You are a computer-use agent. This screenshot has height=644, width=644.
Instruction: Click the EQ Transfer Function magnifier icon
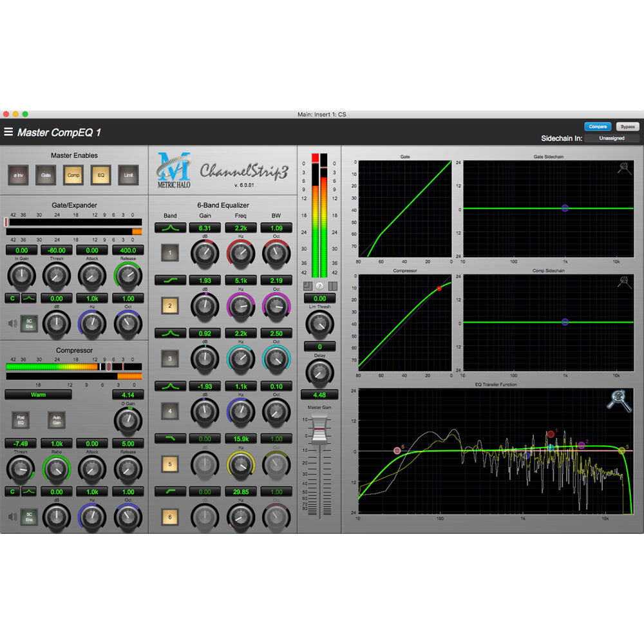618,401
